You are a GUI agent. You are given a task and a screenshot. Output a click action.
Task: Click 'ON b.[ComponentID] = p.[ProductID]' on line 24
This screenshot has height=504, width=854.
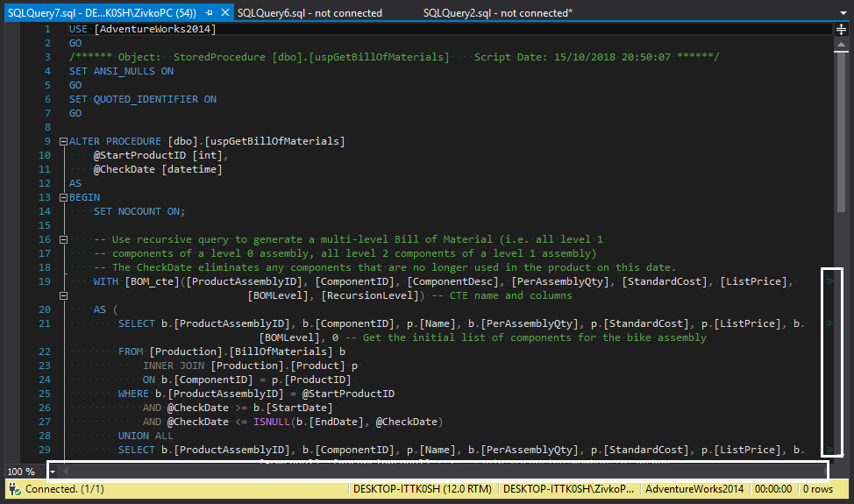click(247, 380)
